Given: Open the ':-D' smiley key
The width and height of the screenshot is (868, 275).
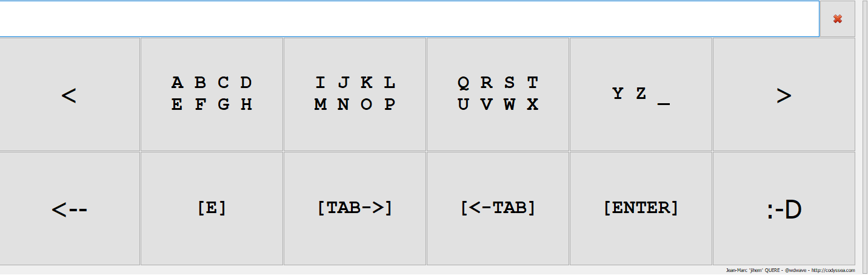Looking at the screenshot, I should pos(784,208).
